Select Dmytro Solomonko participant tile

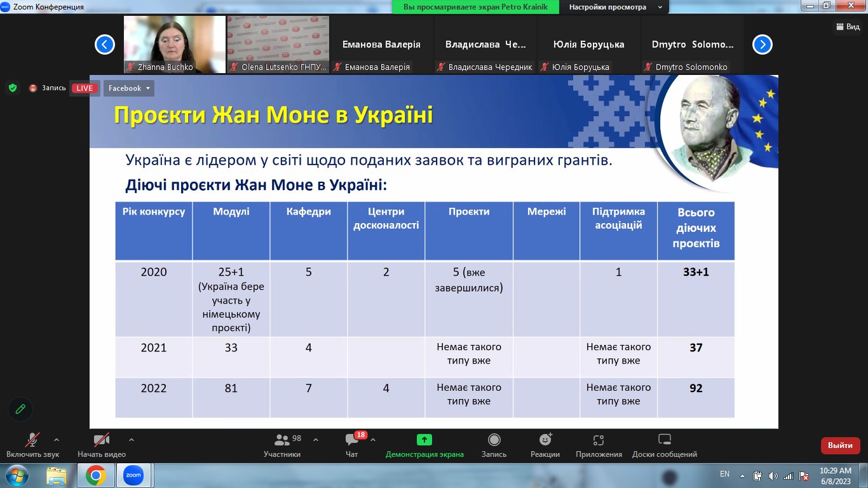693,44
